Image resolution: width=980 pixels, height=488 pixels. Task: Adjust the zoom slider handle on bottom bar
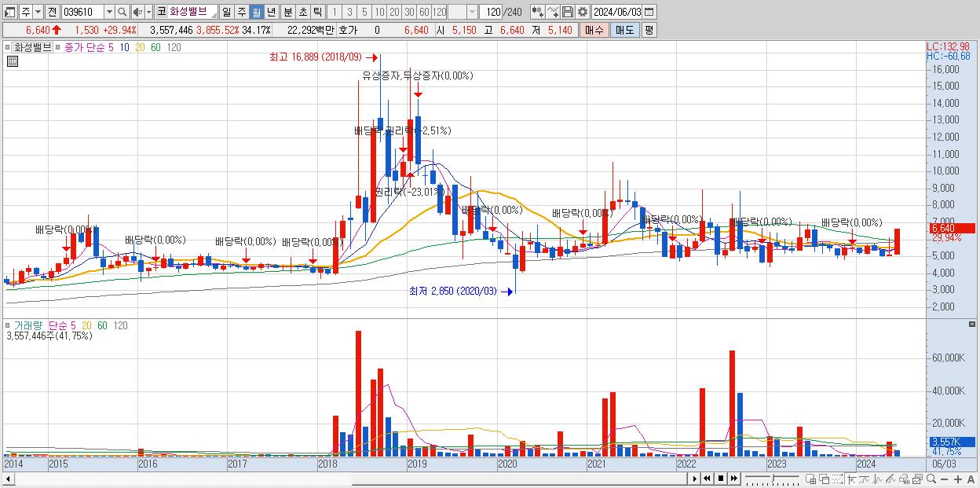[x=773, y=478]
